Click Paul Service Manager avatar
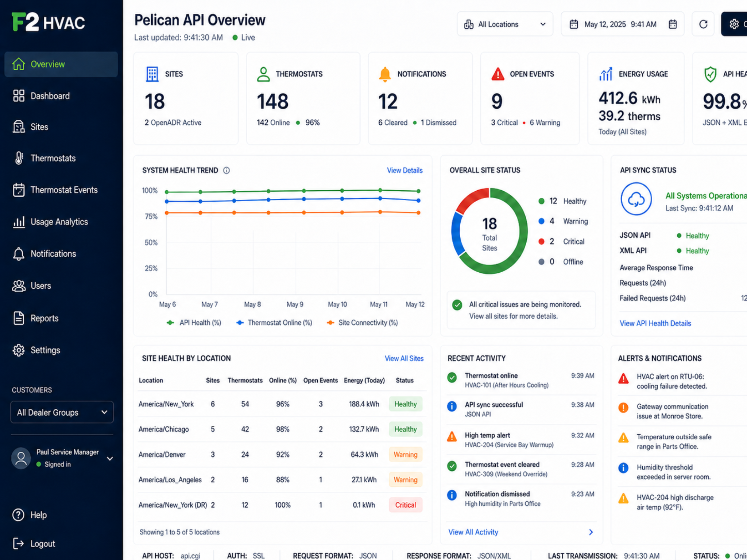This screenshot has height=560, width=747. [x=21, y=458]
